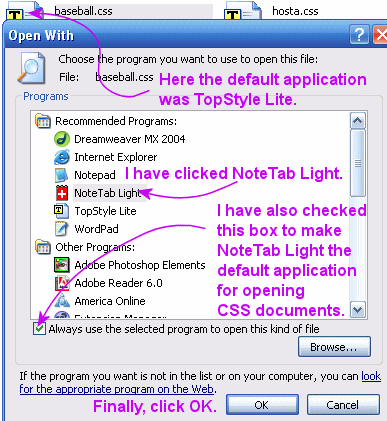Click the America Online icon

pyautogui.click(x=62, y=301)
